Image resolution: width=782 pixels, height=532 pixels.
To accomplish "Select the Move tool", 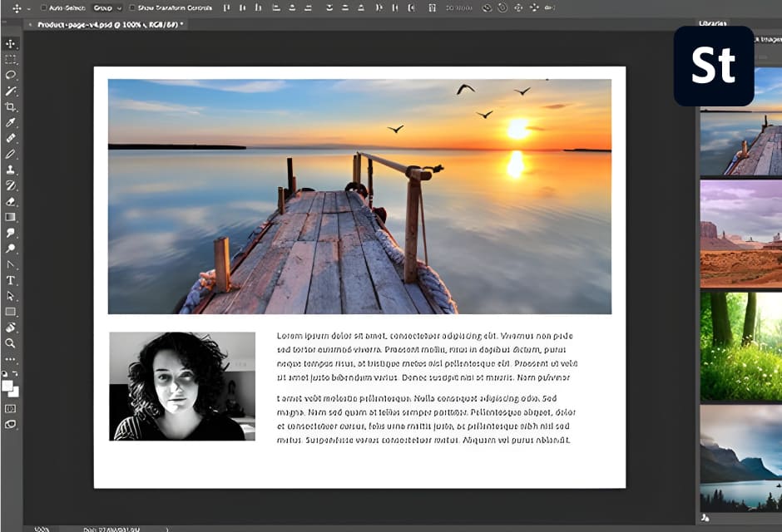I will tap(10, 42).
